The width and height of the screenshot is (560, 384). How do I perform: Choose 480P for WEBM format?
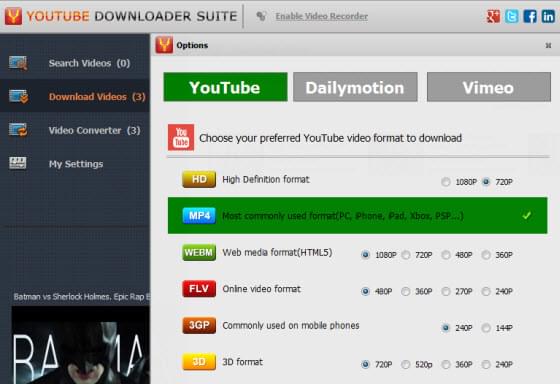point(445,255)
